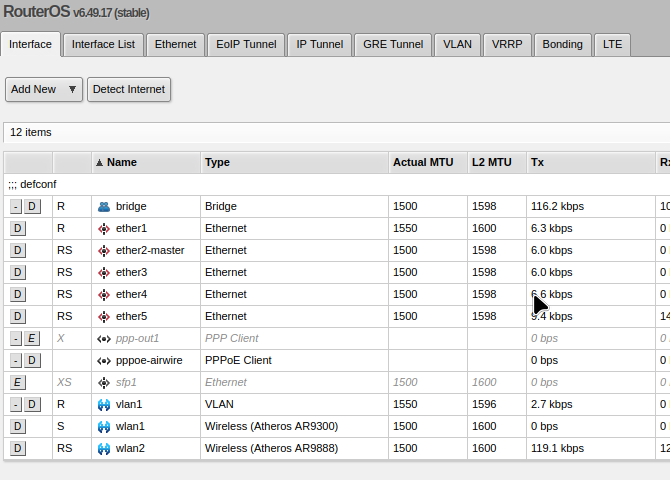The image size is (670, 480).
Task: Open the VRRP tab
Action: pos(507,44)
